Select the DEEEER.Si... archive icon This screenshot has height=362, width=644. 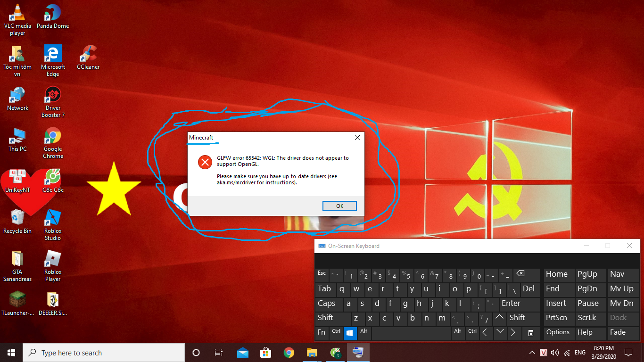click(x=53, y=304)
